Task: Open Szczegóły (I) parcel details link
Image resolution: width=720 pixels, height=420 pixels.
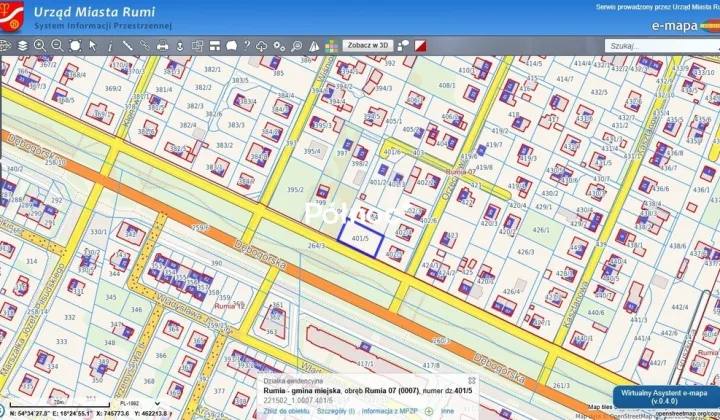Action: [x=336, y=411]
